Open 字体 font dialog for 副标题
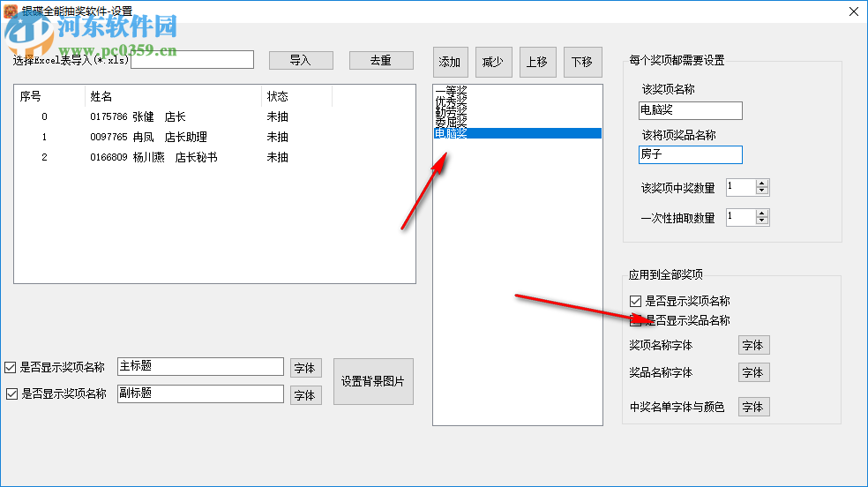Viewport: 868px width, 487px height. tap(305, 395)
